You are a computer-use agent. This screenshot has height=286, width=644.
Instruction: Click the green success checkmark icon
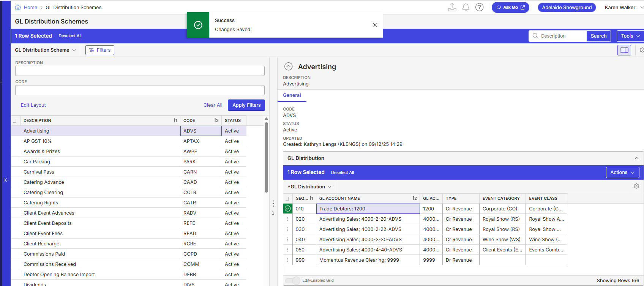pyautogui.click(x=198, y=25)
